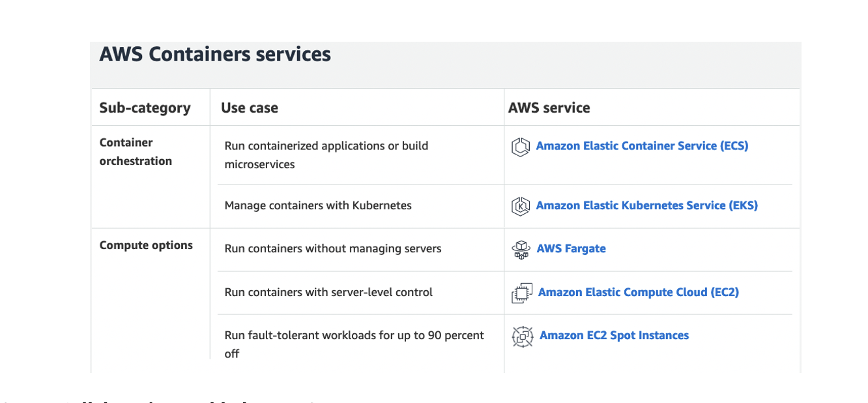Click "Run fault-tolerant workloads" use case text
The width and height of the screenshot is (868, 403).
[354, 335]
